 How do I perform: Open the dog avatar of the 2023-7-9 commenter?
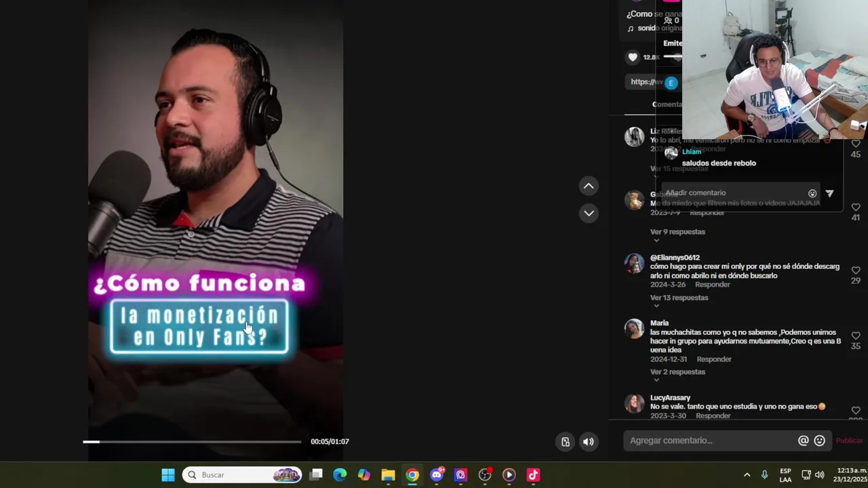coord(634,200)
